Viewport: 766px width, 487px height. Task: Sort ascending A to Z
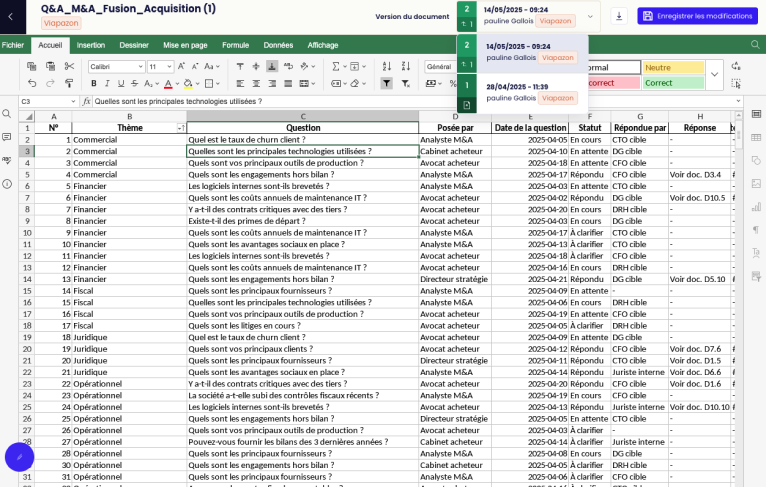[x=387, y=66]
